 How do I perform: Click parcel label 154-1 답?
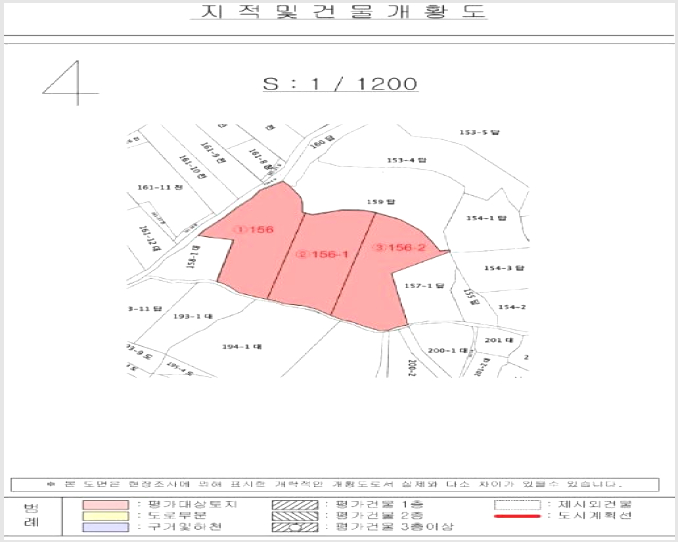point(486,218)
